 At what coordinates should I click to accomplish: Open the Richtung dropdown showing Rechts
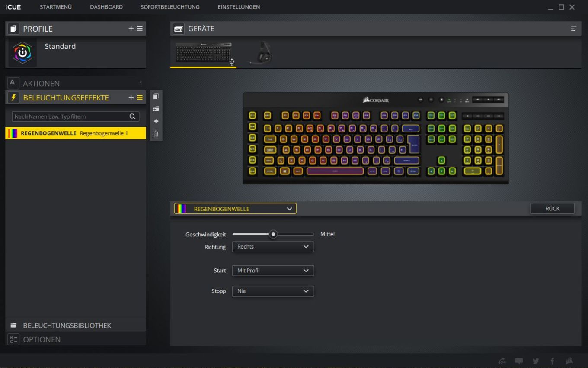[273, 247]
